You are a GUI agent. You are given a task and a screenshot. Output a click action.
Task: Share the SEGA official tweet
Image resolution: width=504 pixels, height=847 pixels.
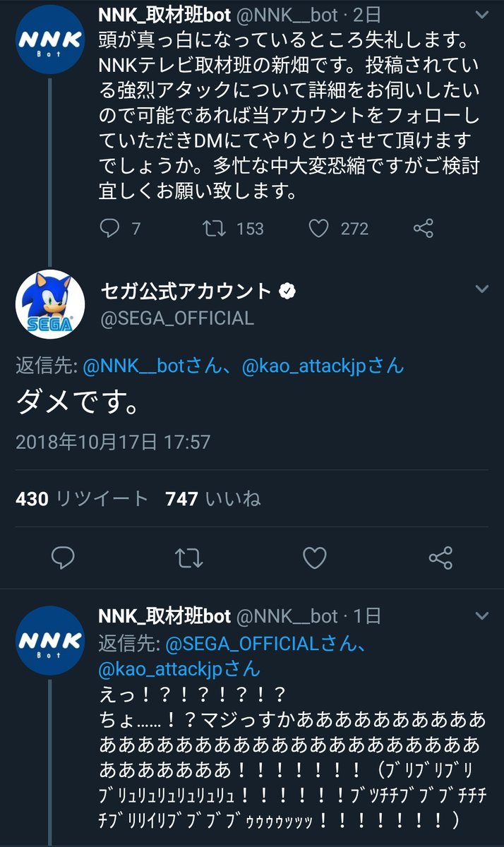[x=440, y=559]
